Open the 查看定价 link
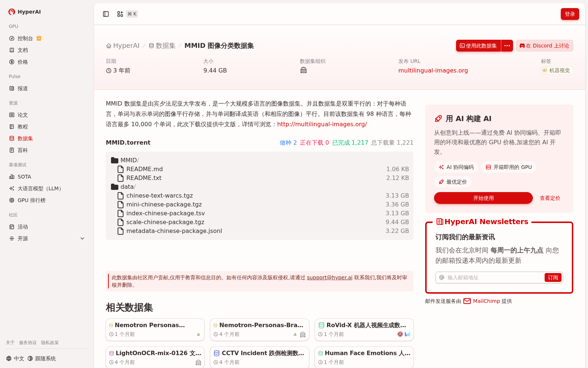The image size is (588, 368). 550,198
